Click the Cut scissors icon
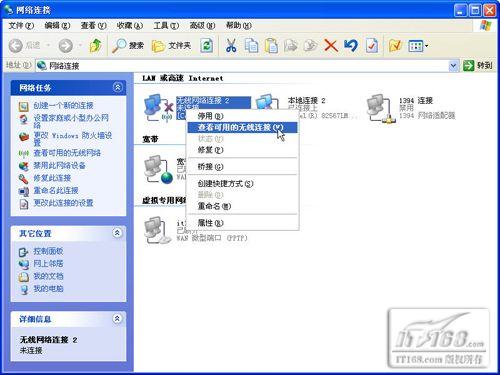This screenshot has width=500, height=375. pos(231,45)
